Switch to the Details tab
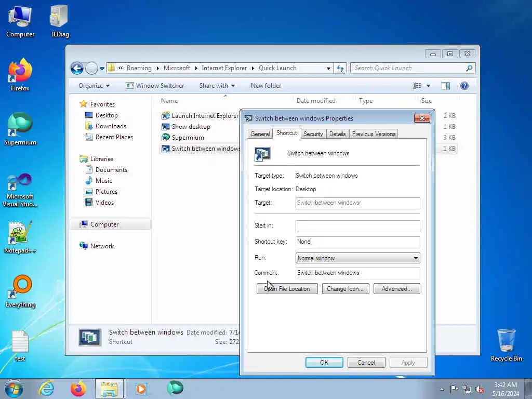The image size is (532, 399). click(337, 134)
